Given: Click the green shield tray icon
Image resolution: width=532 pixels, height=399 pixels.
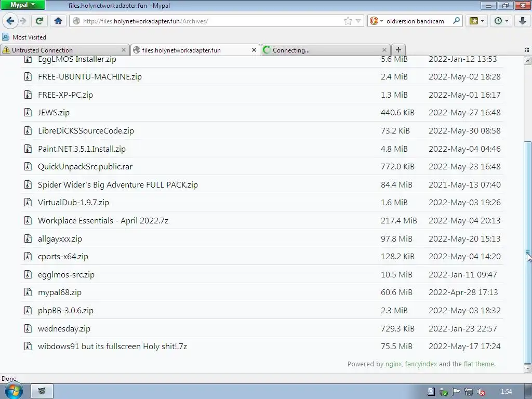Looking at the screenshot, I should tap(443, 392).
